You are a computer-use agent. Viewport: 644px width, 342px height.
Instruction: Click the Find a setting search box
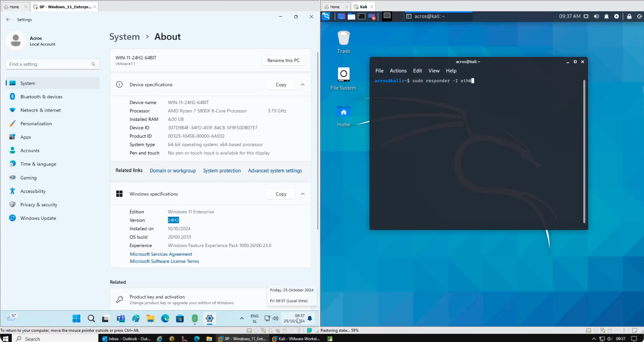coord(53,64)
